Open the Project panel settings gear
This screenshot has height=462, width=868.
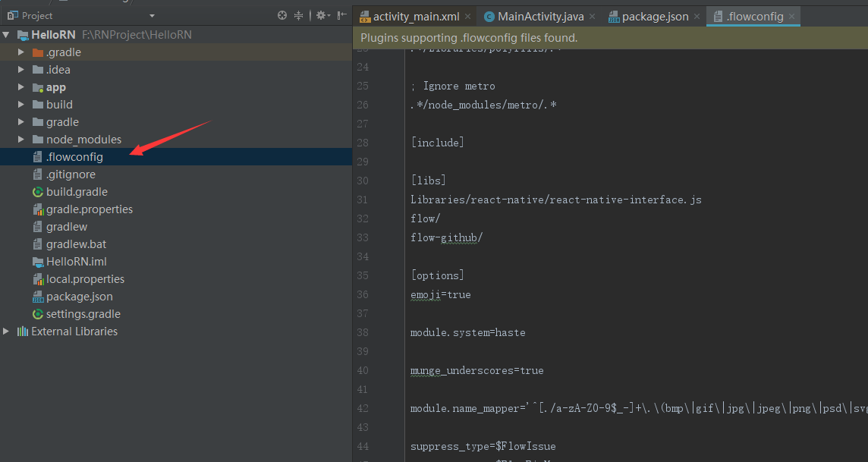point(321,15)
